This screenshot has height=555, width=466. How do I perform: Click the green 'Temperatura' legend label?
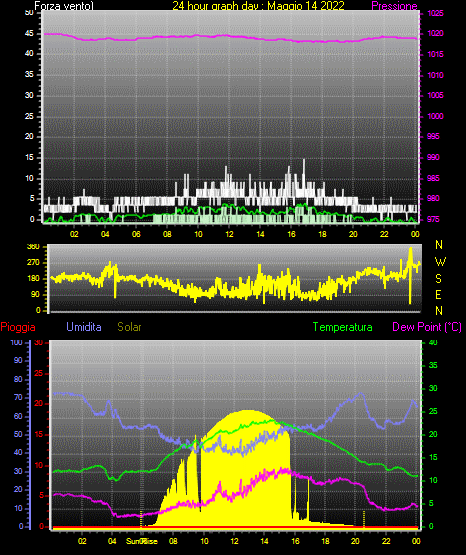[x=343, y=327]
